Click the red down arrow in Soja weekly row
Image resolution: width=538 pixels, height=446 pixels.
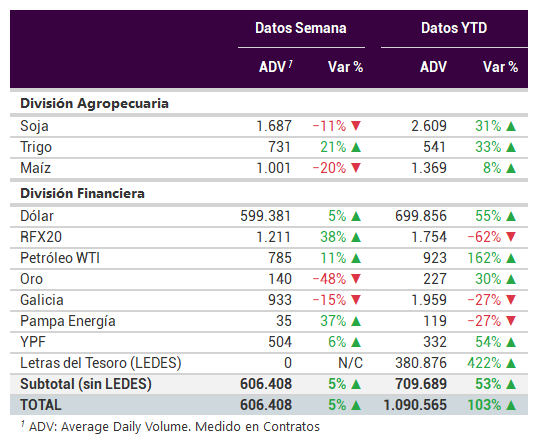pyautogui.click(x=356, y=126)
